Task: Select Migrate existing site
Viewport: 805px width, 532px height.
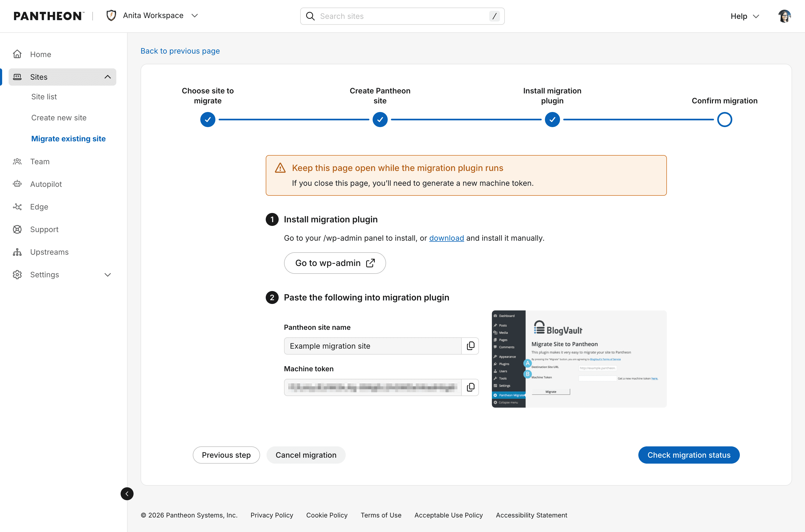Action: coord(69,139)
